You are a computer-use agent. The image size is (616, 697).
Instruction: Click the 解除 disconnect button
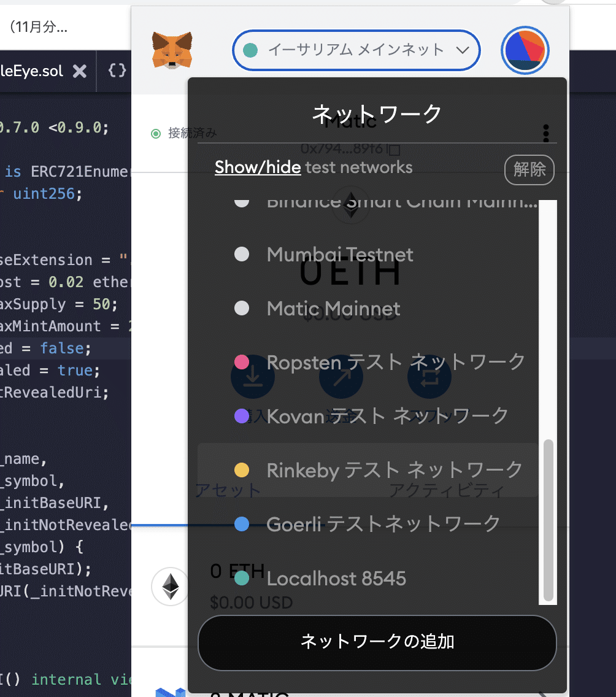(529, 170)
